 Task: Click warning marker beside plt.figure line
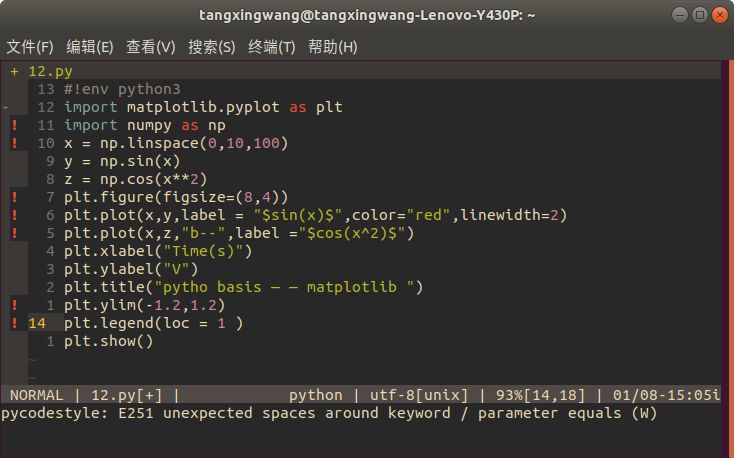tap(15, 197)
